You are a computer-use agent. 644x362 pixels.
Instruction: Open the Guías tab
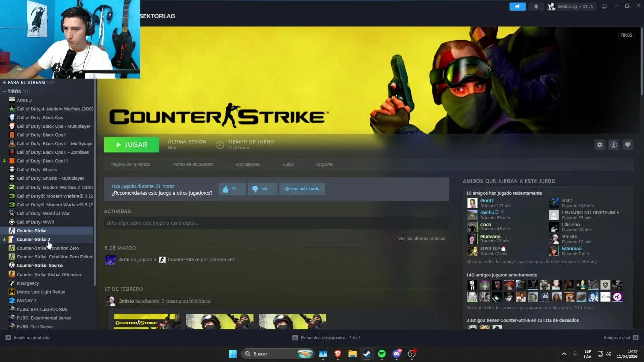(288, 164)
